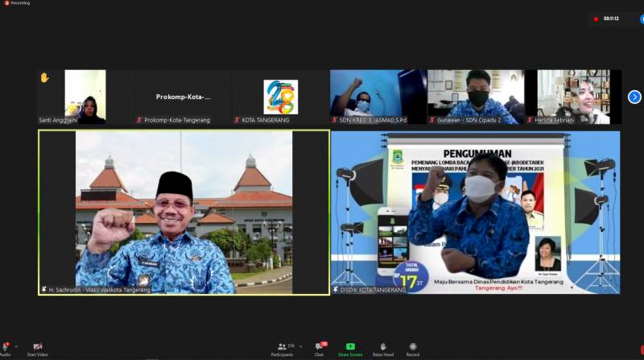Unmute the microphone audio button
This screenshot has height=360, width=644.
coord(5,346)
